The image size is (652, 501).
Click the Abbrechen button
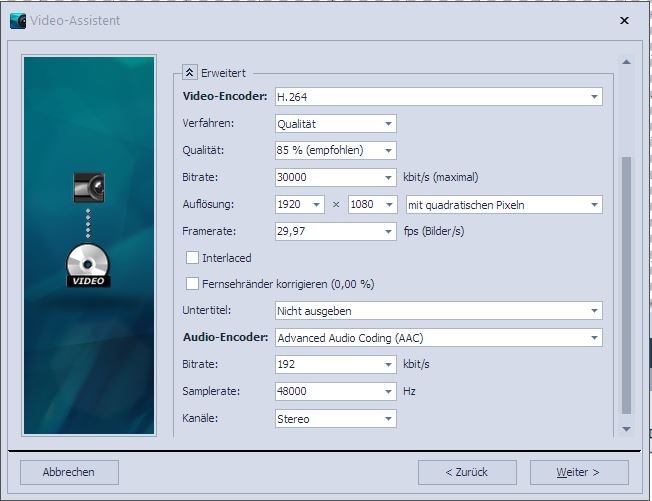[69, 472]
